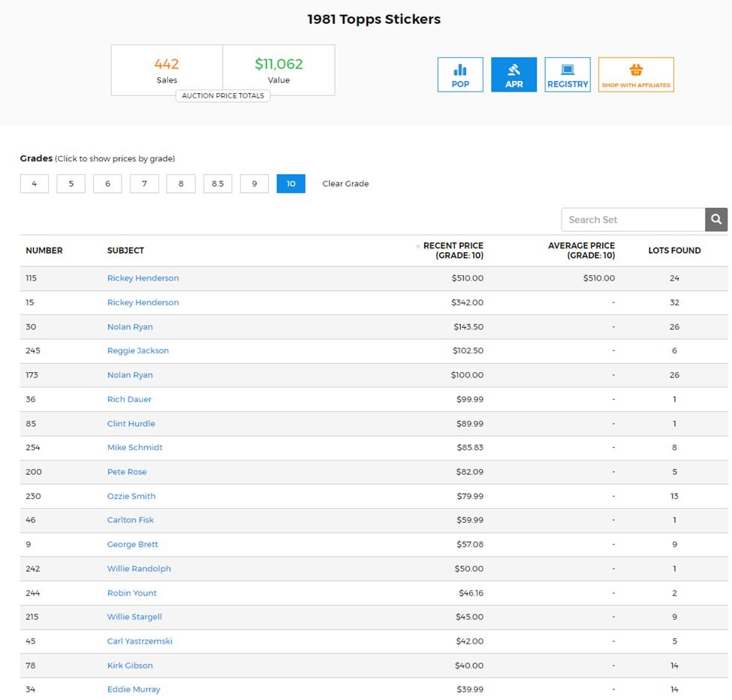732x700 pixels.
Task: Click the $510.00 average price cell
Action: pyautogui.click(x=598, y=278)
